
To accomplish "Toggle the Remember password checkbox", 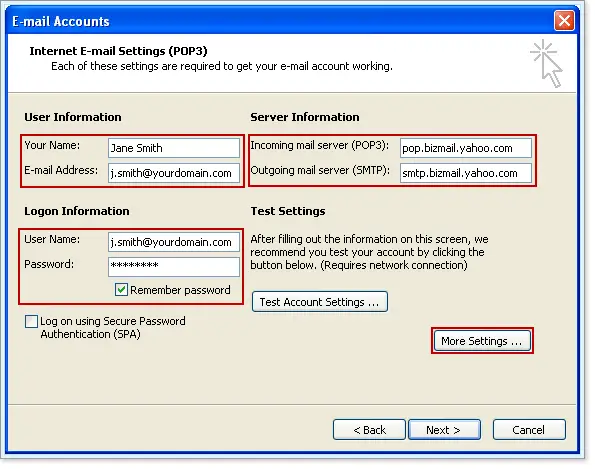I will [121, 290].
